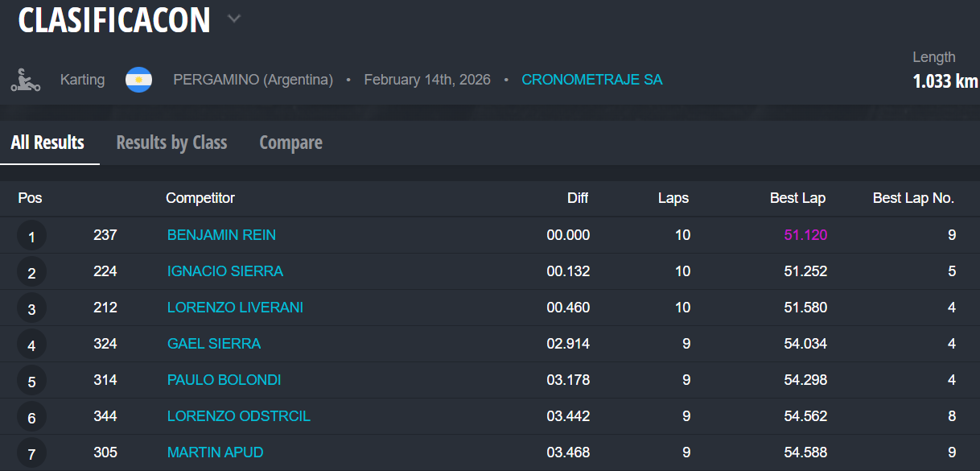Open competitor IGNACIO SIERRA
Screen dimensions: 980x471
[x=225, y=271]
